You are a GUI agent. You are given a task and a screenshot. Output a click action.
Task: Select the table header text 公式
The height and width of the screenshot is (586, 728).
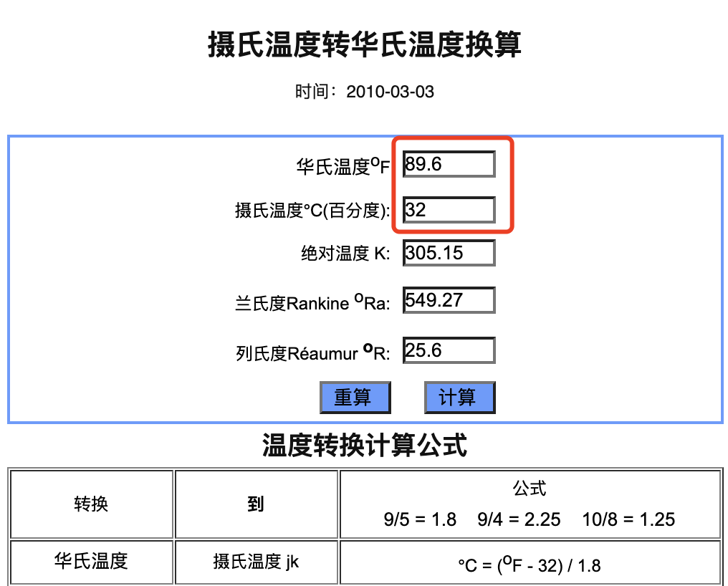point(530,489)
